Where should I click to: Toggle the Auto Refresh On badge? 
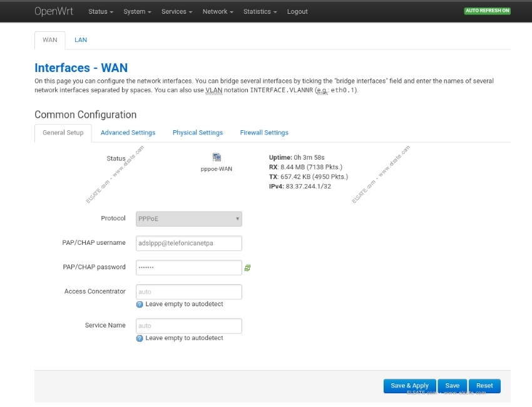tap(487, 11)
